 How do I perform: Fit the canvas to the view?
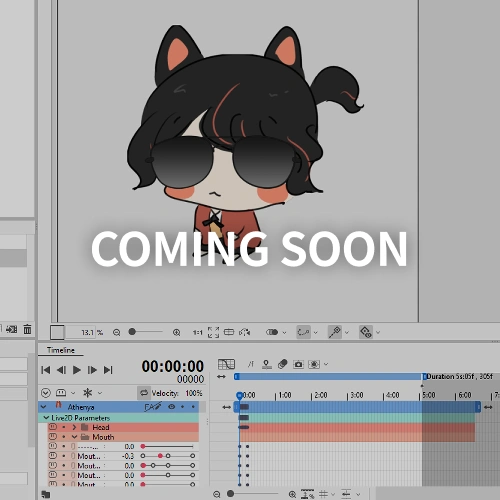[213, 332]
